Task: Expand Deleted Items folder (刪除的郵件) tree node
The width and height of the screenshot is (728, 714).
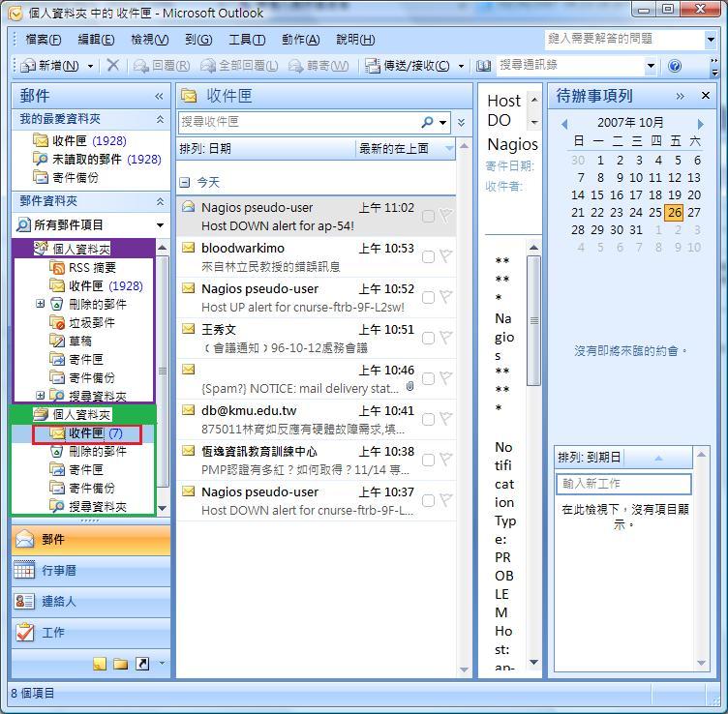Action: 41,304
